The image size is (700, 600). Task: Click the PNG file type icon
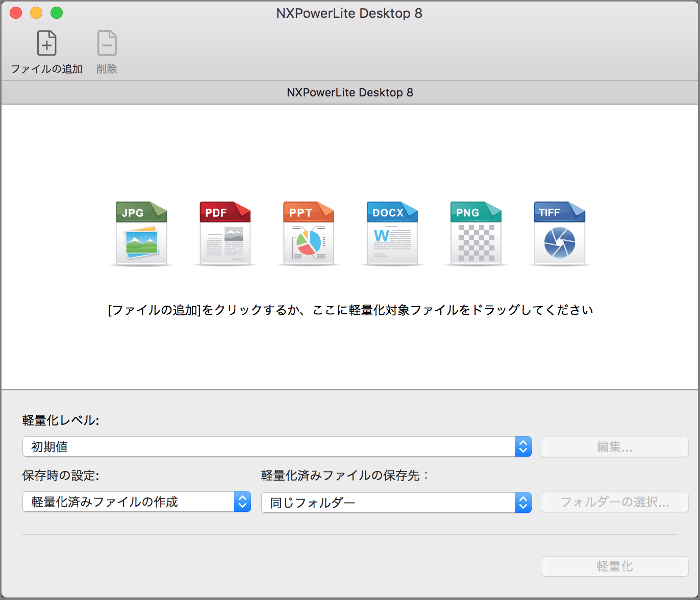476,234
